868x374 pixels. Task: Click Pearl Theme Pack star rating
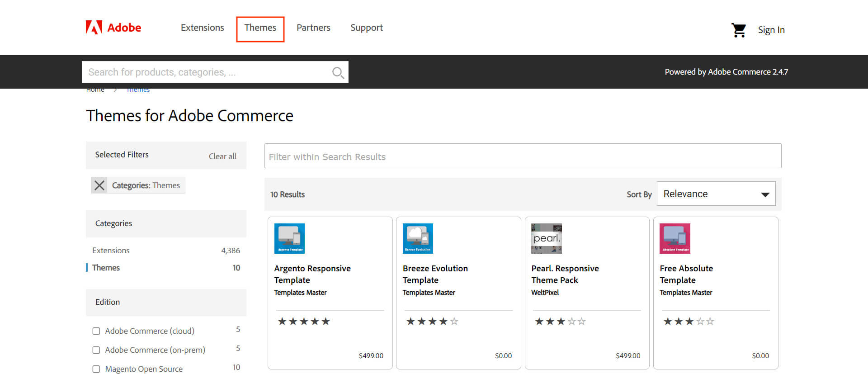click(x=561, y=322)
